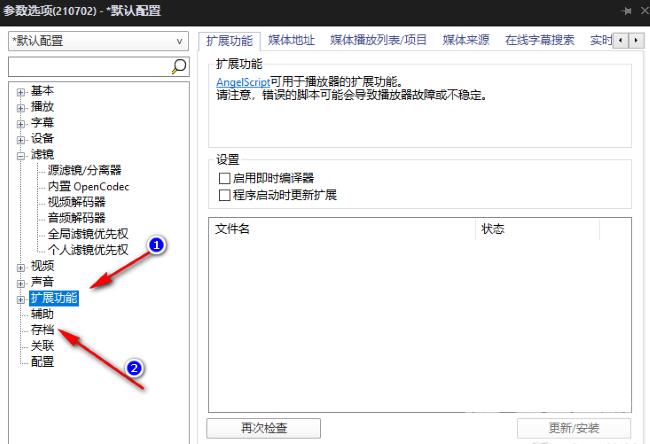Select 视频解码器 under 滤镜

point(76,202)
